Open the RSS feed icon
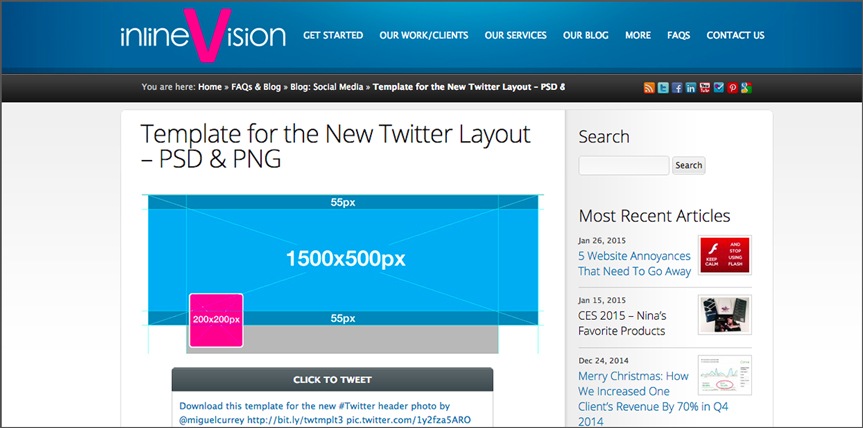This screenshot has height=428, width=863. click(649, 87)
